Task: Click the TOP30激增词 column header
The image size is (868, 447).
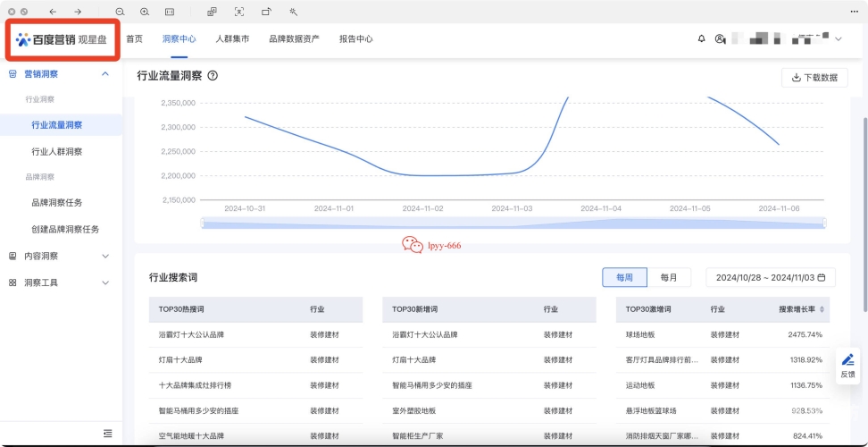Action: (649, 309)
